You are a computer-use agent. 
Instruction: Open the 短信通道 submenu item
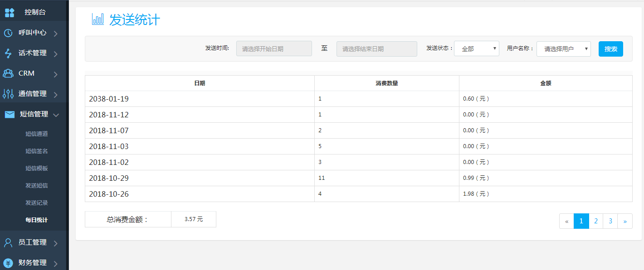pyautogui.click(x=37, y=134)
